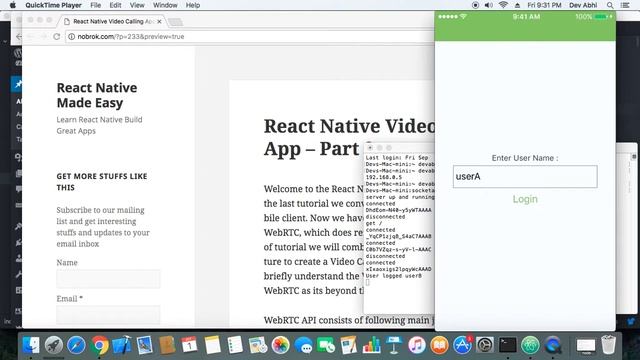The width and height of the screenshot is (640, 360).
Task: Open the green FaceTime icon in Dock
Action: coord(326,345)
